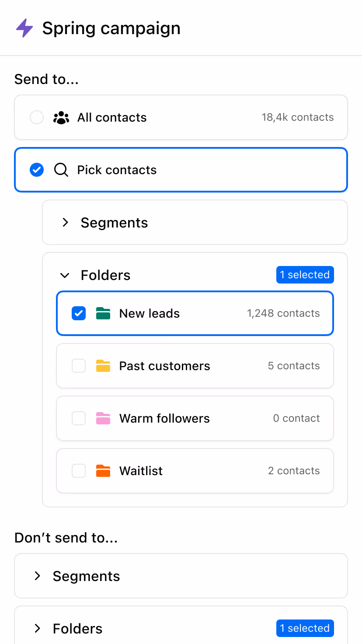Uncheck the New leads checkbox
This screenshot has width=362, height=644.
78,313
